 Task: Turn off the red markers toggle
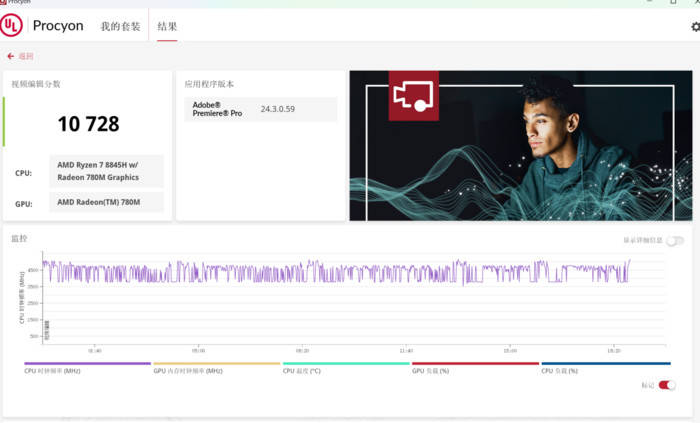click(x=667, y=385)
